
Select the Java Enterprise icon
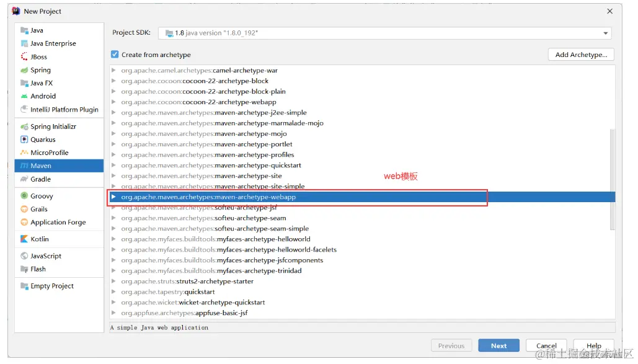click(24, 43)
